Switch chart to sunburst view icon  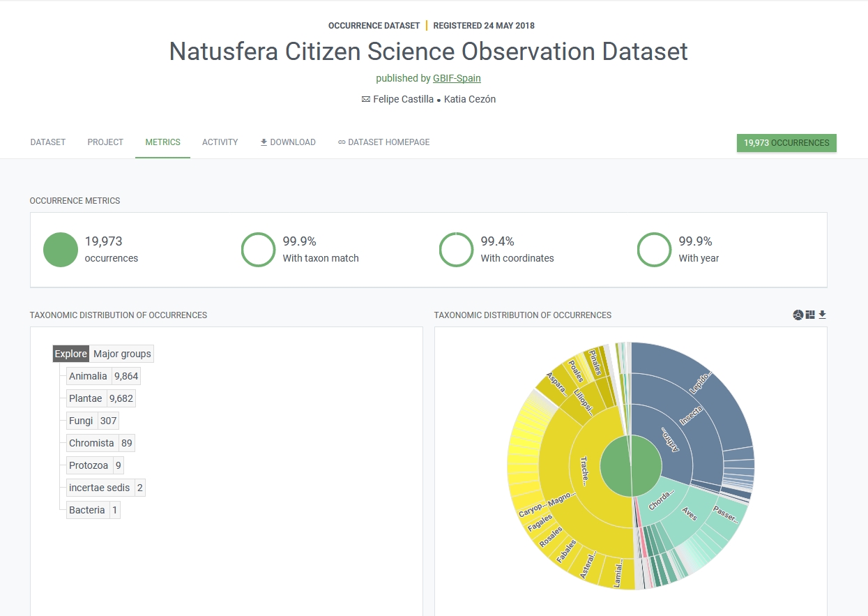tap(798, 315)
